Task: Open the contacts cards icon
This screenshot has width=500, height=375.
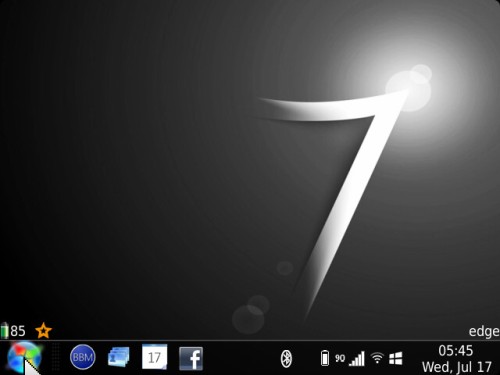Action: tap(119, 357)
